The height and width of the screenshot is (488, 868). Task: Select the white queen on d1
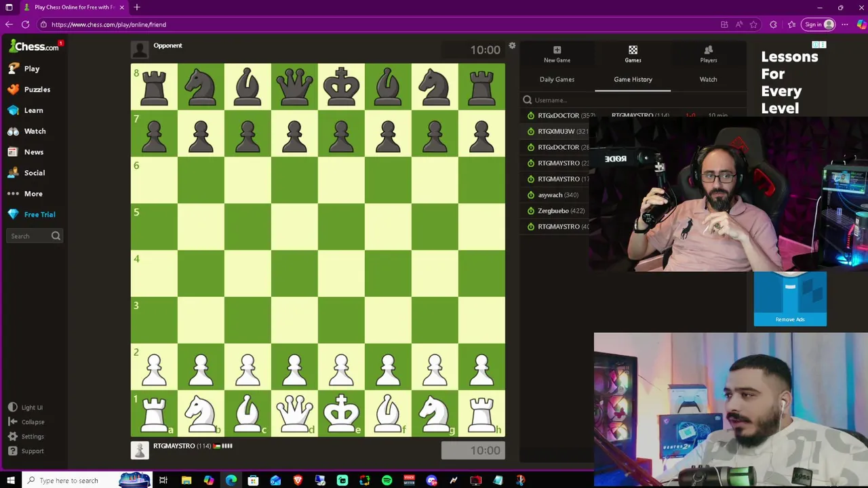294,413
